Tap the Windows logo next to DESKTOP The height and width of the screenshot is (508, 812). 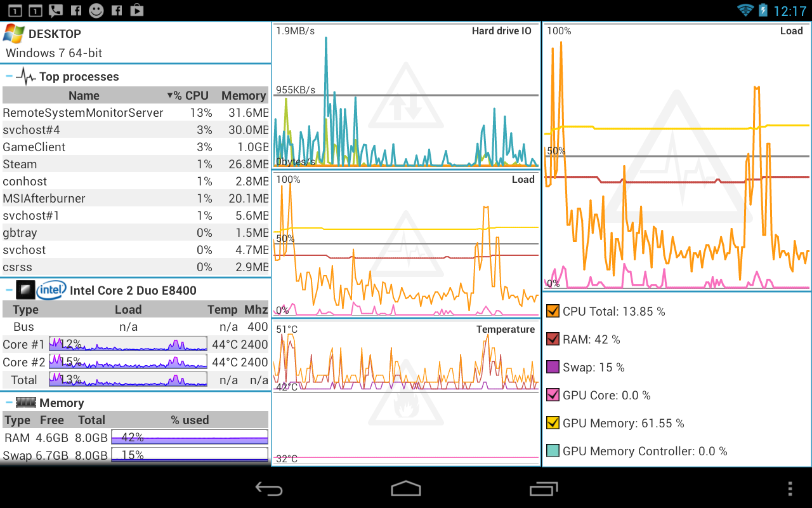click(14, 34)
